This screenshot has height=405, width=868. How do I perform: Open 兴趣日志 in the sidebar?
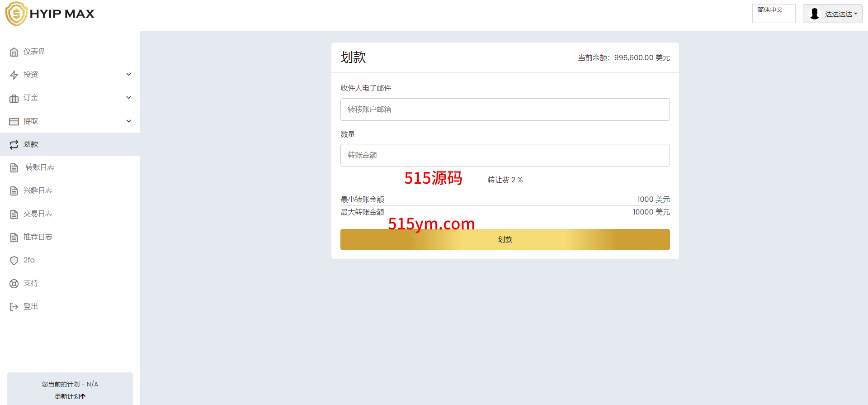38,191
